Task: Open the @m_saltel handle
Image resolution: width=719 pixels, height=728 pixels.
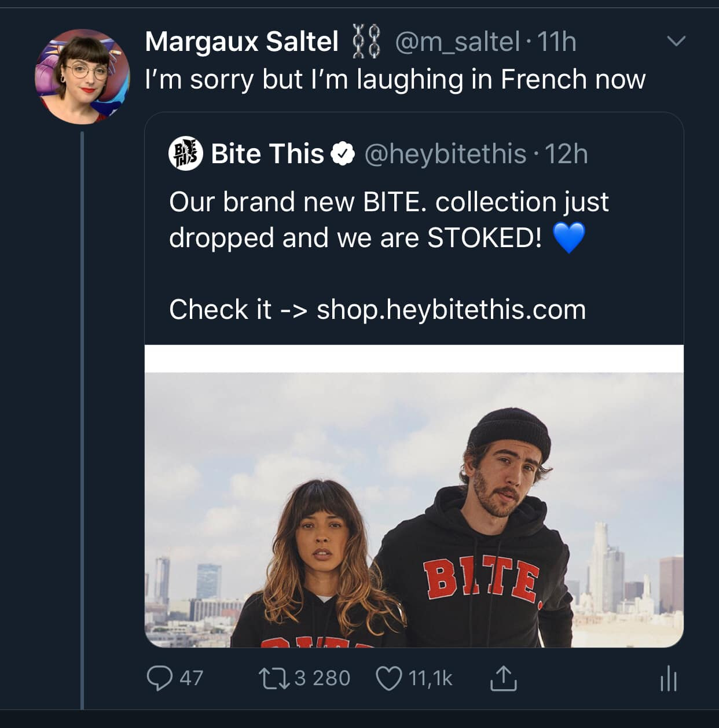Action: (x=457, y=42)
